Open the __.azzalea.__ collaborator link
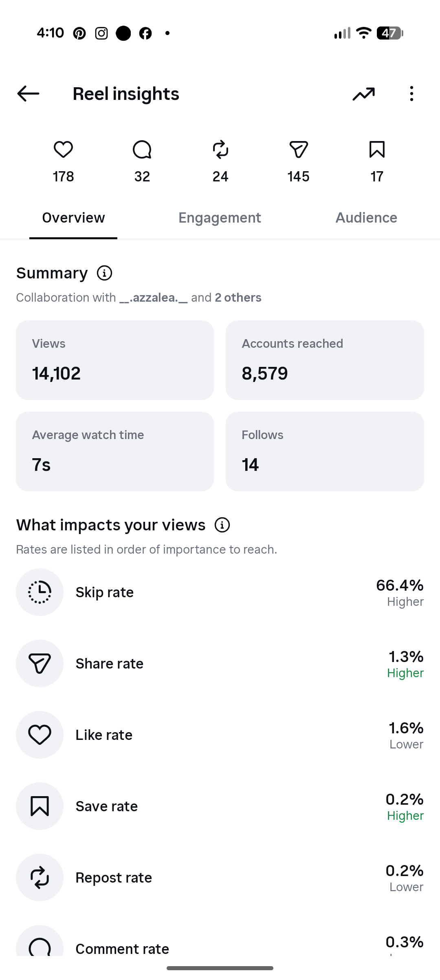Image resolution: width=440 pixels, height=980 pixels. [x=154, y=298]
